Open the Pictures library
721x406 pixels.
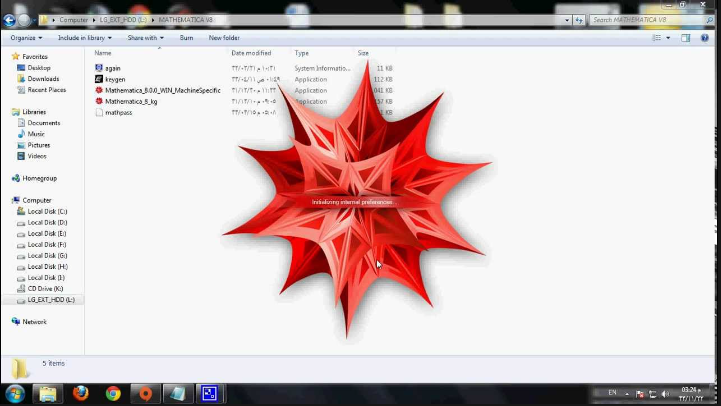coord(39,145)
